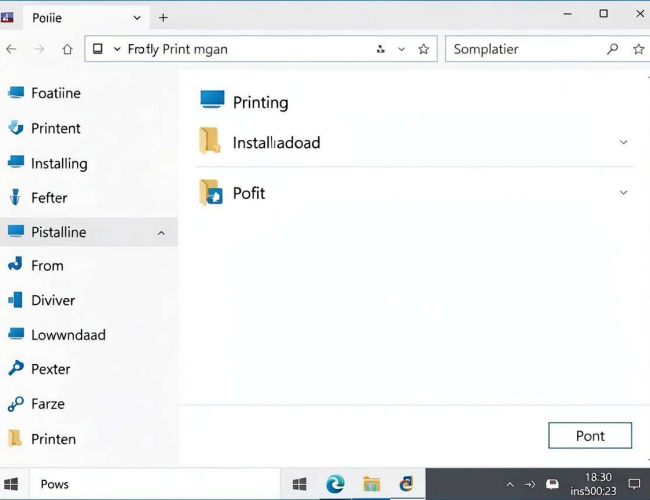Click the Frofly Print mgan address field

click(x=261, y=49)
